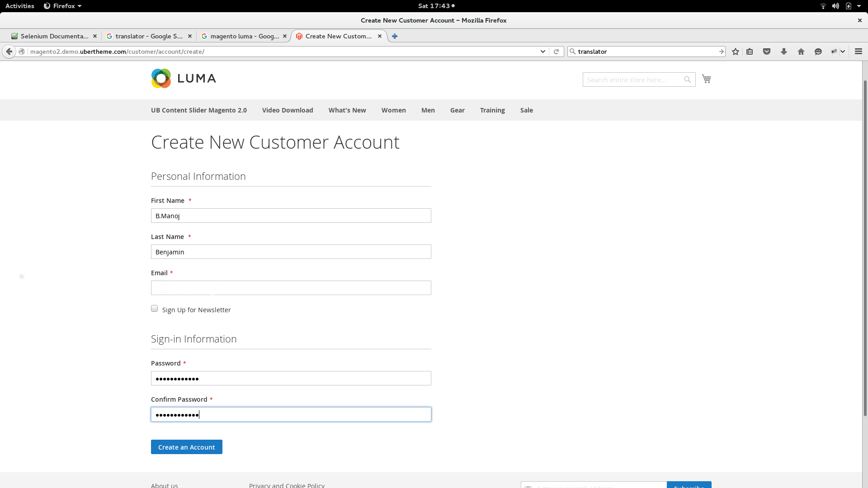Open the downloads arrow icon
Image resolution: width=868 pixels, height=488 pixels.
coord(784,52)
